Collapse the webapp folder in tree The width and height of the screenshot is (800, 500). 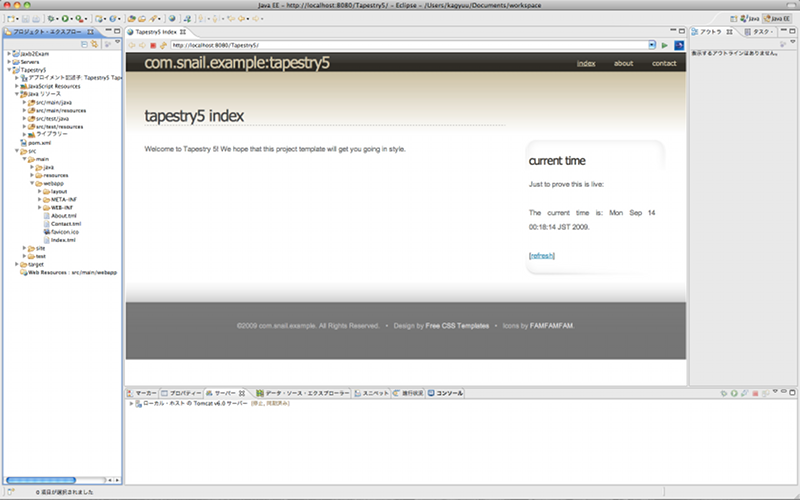(x=32, y=184)
